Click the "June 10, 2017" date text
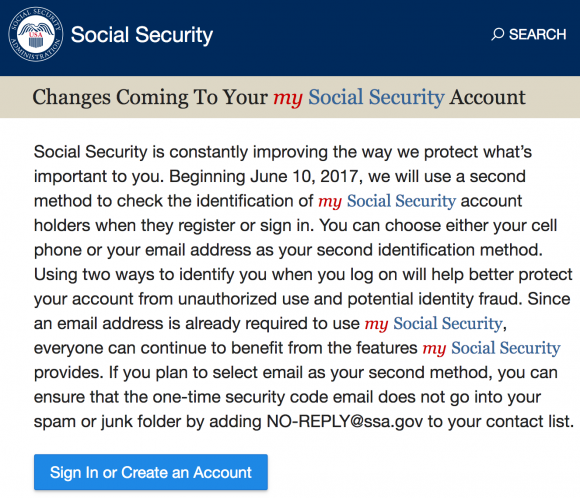Image resolution: width=580 pixels, height=498 pixels. click(x=304, y=176)
